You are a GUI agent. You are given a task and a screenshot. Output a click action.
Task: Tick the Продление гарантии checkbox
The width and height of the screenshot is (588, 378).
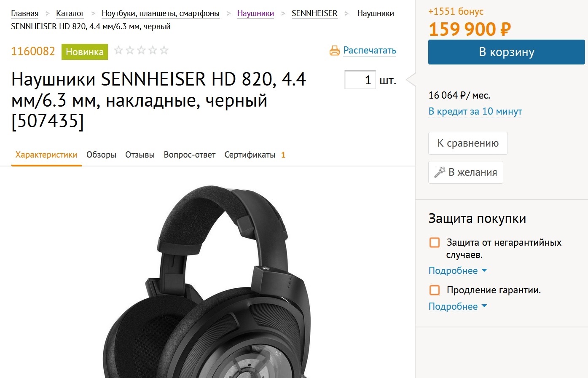[x=435, y=290]
